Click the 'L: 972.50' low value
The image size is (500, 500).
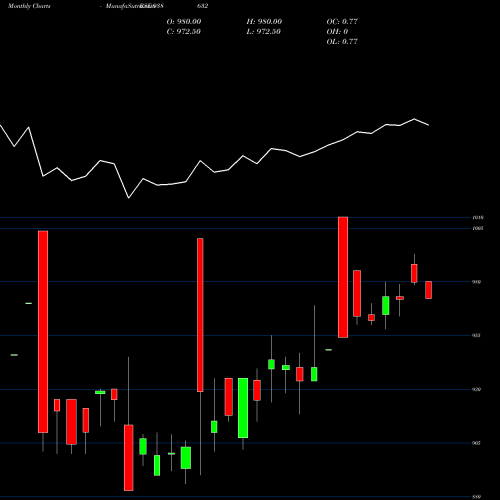click(263, 32)
